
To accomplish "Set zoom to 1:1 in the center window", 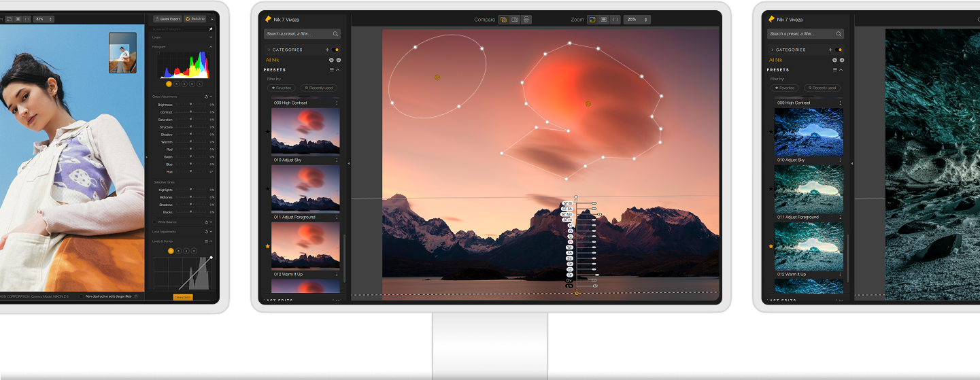I will pos(615,20).
